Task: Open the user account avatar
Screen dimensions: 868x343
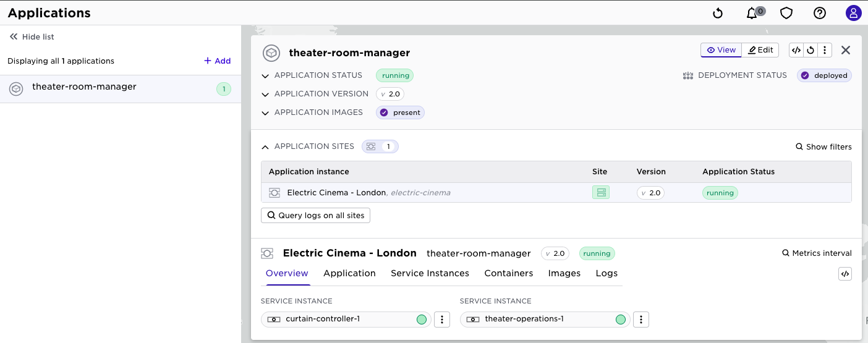Action: pos(854,13)
